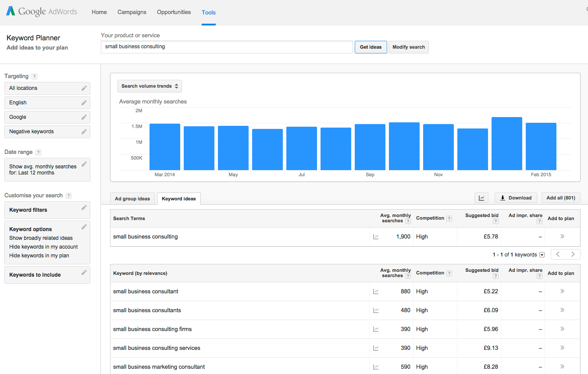588x374 pixels.
Task: Edit date range pencil icon
Action: pyautogui.click(x=84, y=164)
